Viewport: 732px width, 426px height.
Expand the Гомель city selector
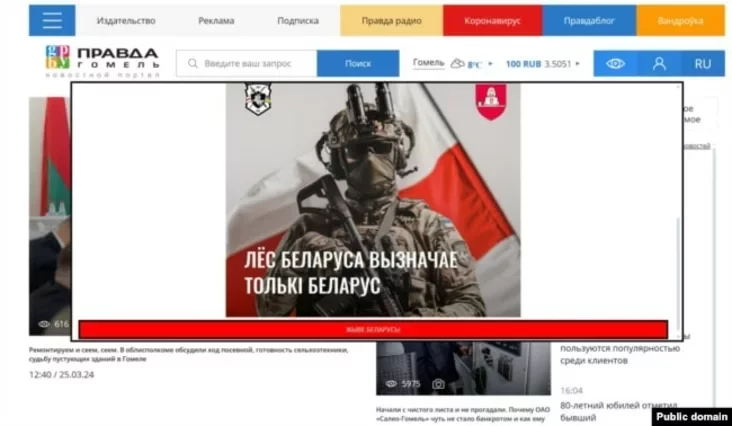tap(428, 63)
